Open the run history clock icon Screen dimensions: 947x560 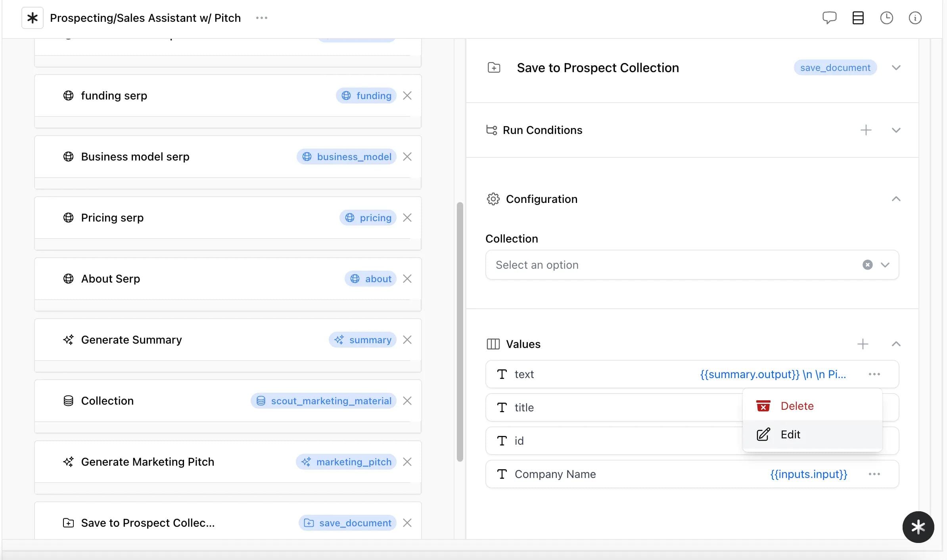coord(886,18)
